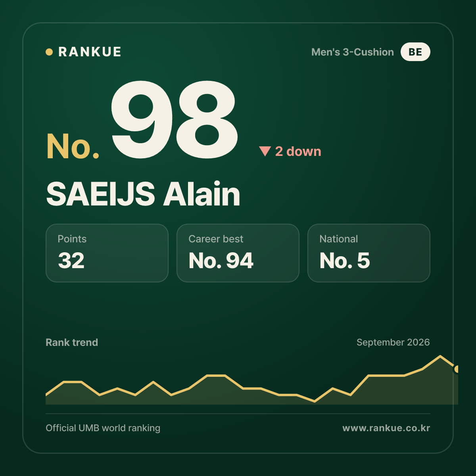Click the latest point marker on trend chart
Screen dimensions: 476x476
point(457,369)
